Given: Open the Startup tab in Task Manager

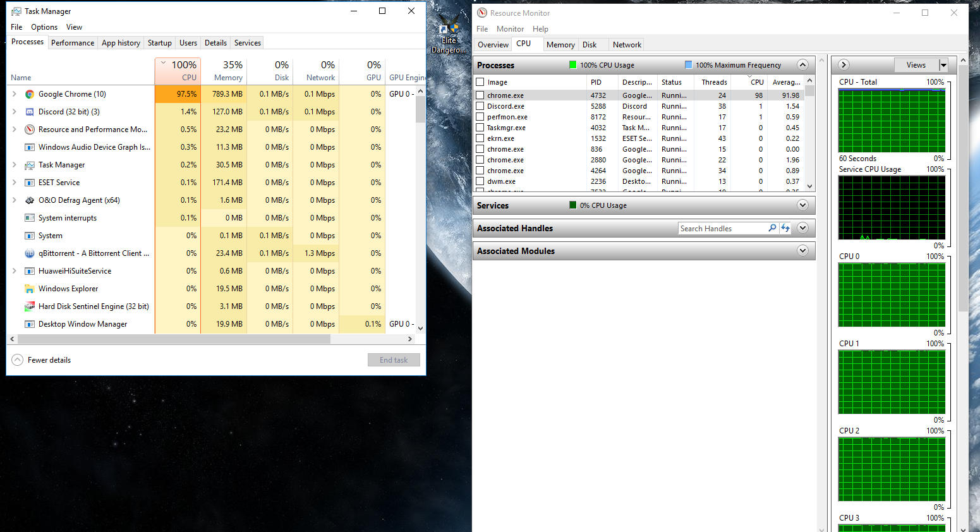Looking at the screenshot, I should [x=159, y=43].
